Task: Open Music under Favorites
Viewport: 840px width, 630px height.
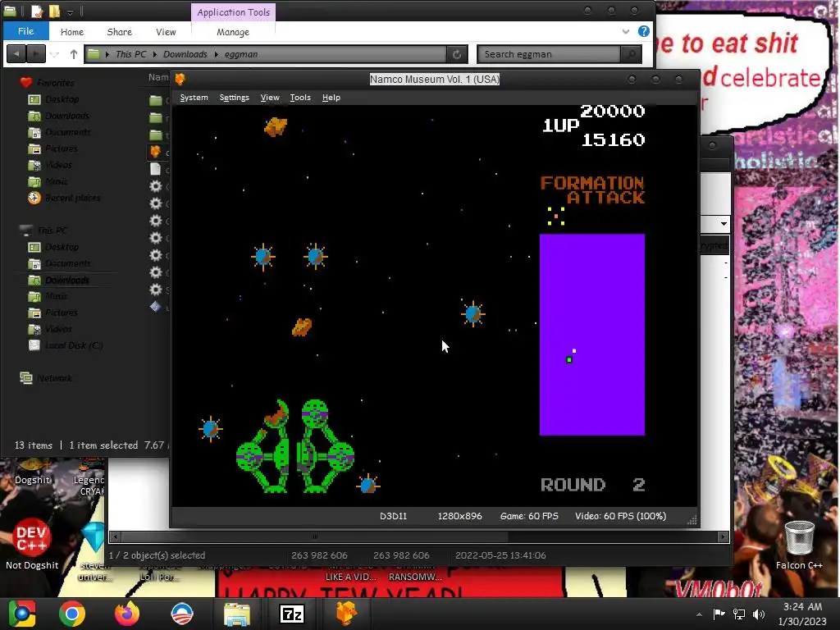Action: point(57,181)
